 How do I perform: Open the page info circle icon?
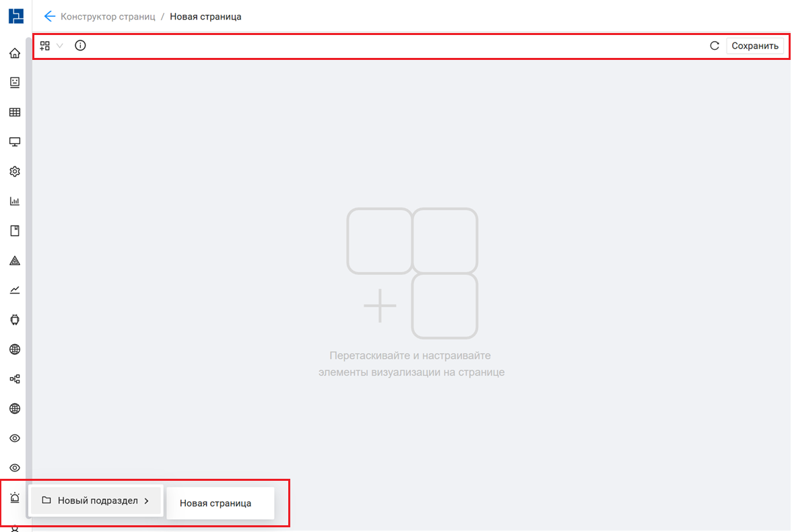[80, 46]
